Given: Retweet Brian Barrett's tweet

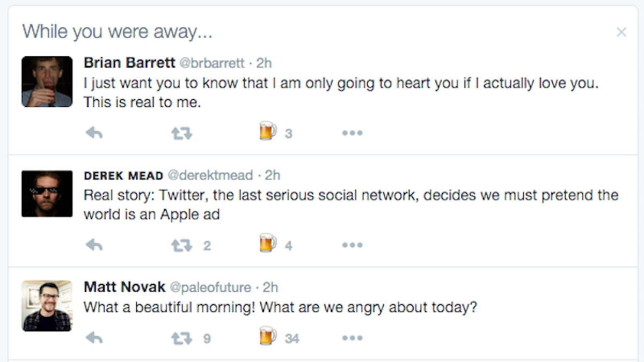Looking at the screenshot, I should 181,133.
